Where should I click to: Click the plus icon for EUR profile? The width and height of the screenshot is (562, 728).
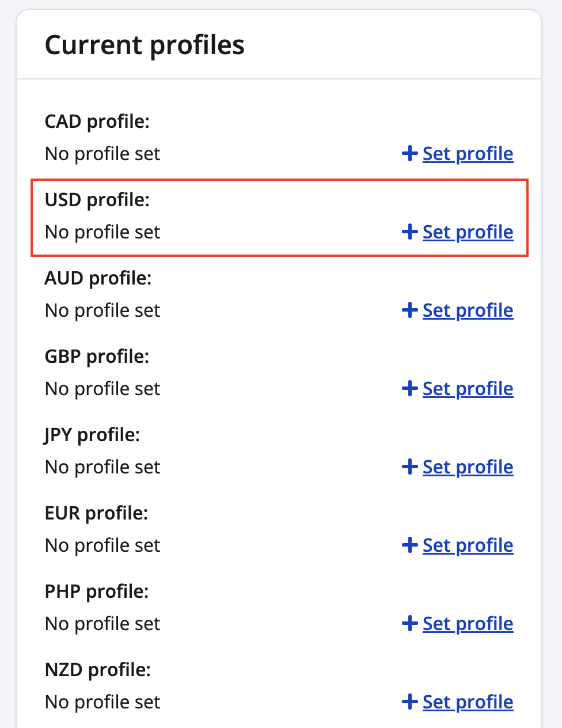[x=409, y=545]
